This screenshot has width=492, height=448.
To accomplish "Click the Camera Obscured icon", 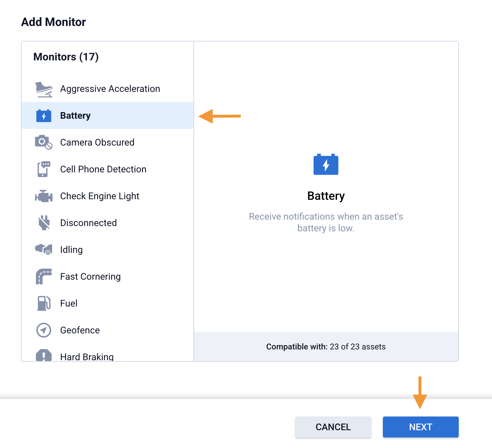I will tap(44, 142).
